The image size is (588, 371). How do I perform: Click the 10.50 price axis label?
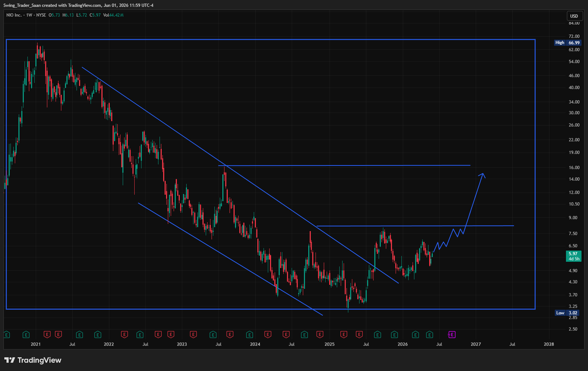tap(574, 204)
